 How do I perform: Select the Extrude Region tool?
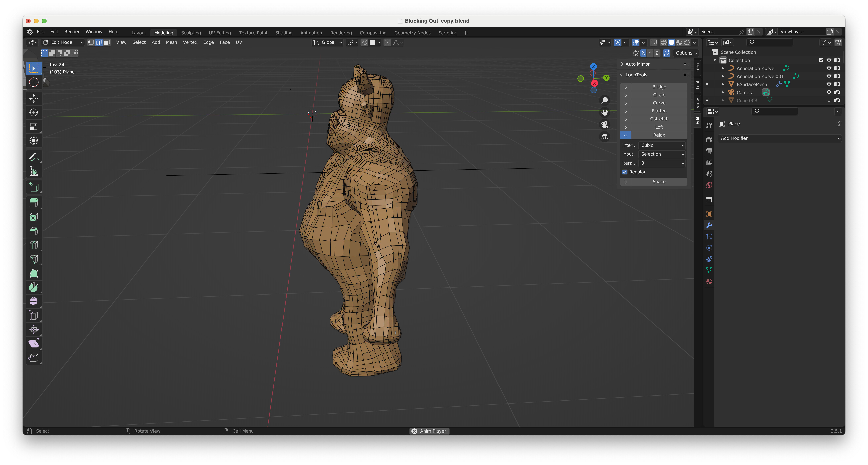pos(34,203)
